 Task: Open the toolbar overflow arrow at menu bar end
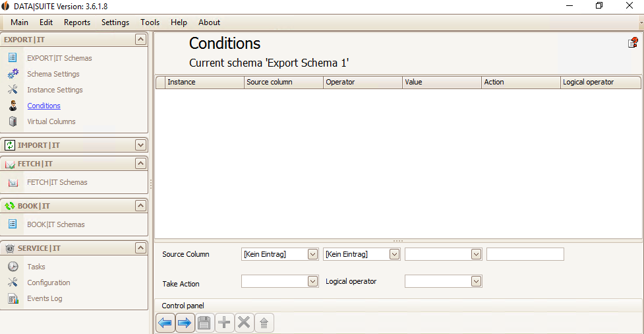click(641, 22)
